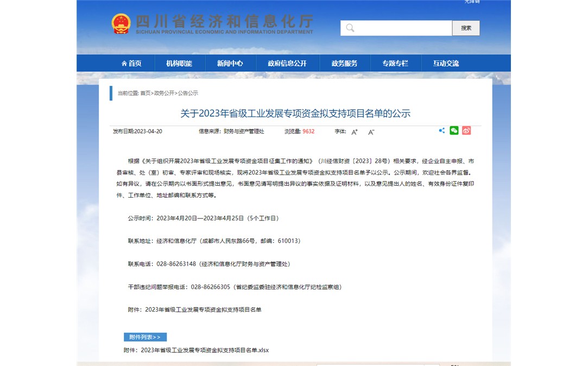This screenshot has height=366, width=588.
Task: Go to 政府信息公开 section
Action: coord(287,64)
